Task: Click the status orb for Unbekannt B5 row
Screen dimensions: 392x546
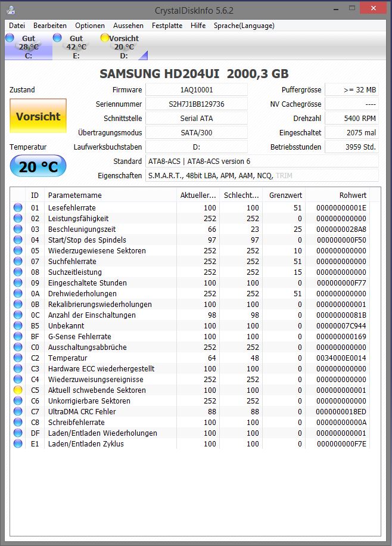Action: pyautogui.click(x=18, y=325)
